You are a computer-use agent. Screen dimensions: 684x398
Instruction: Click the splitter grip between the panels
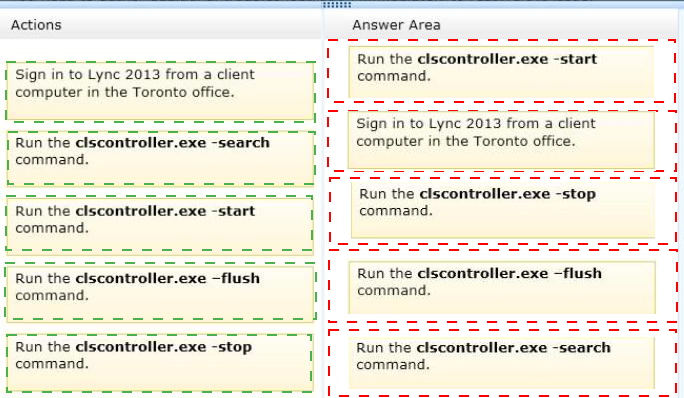coord(336,5)
